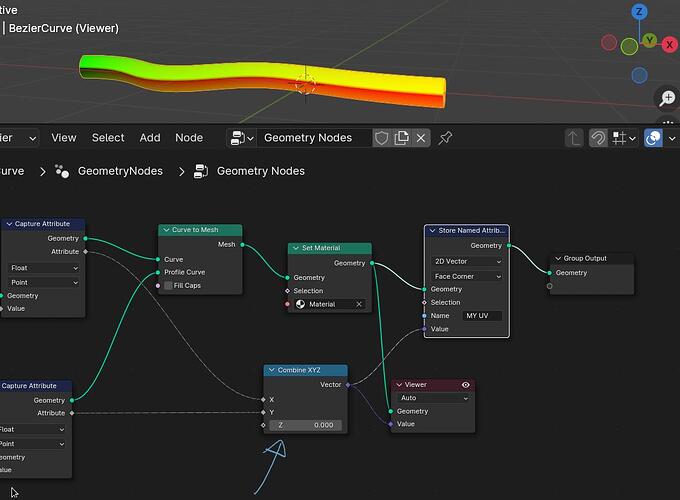Collapse the upper Capture Attribute node
The width and height of the screenshot is (680, 500).
[9, 224]
